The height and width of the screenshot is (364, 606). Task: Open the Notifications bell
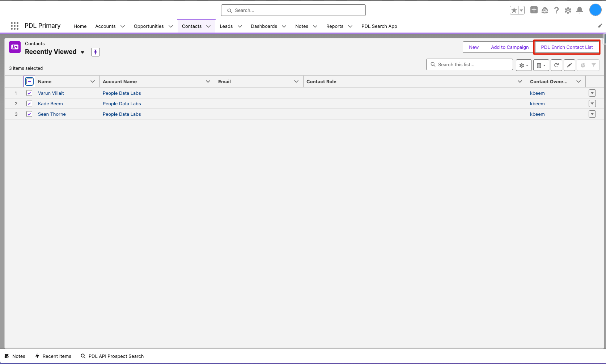(x=580, y=10)
